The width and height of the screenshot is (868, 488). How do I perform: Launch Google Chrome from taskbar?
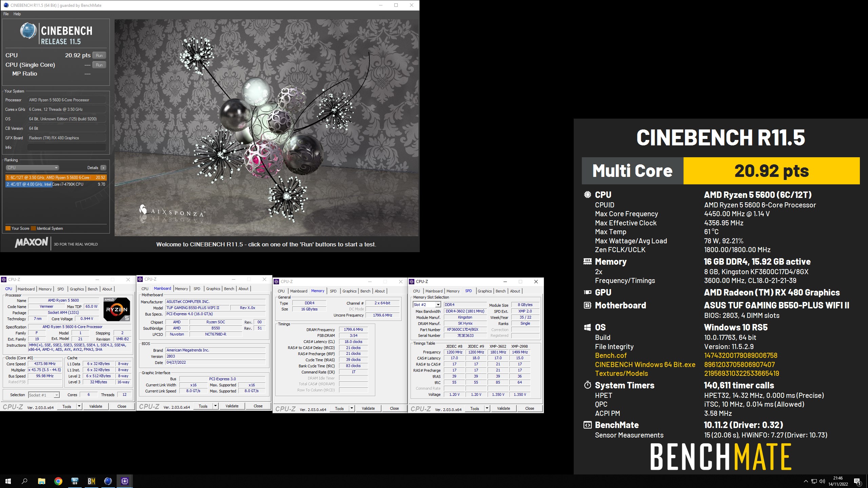pos(58,481)
